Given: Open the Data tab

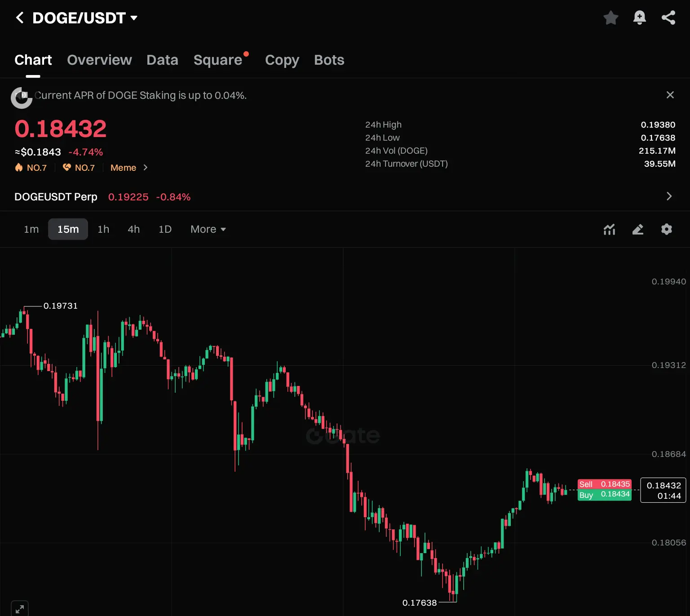Looking at the screenshot, I should click(162, 60).
